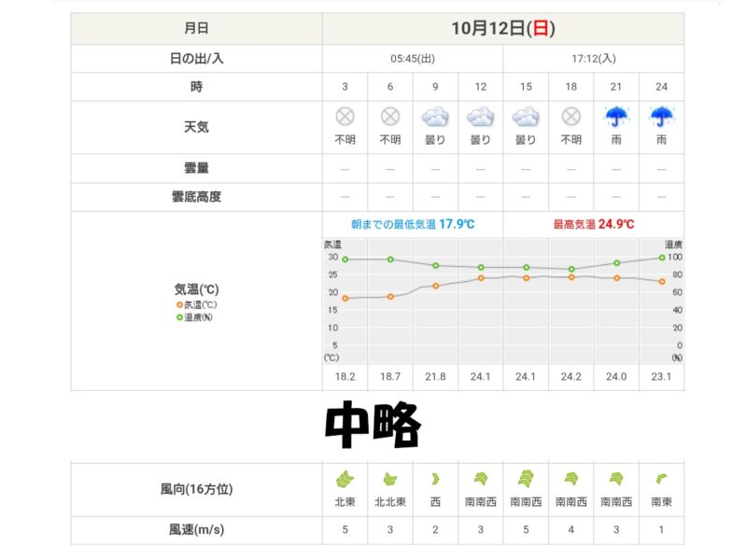Click the rain umbrella icon at hour 21
The image size is (747, 560).
coord(616,118)
